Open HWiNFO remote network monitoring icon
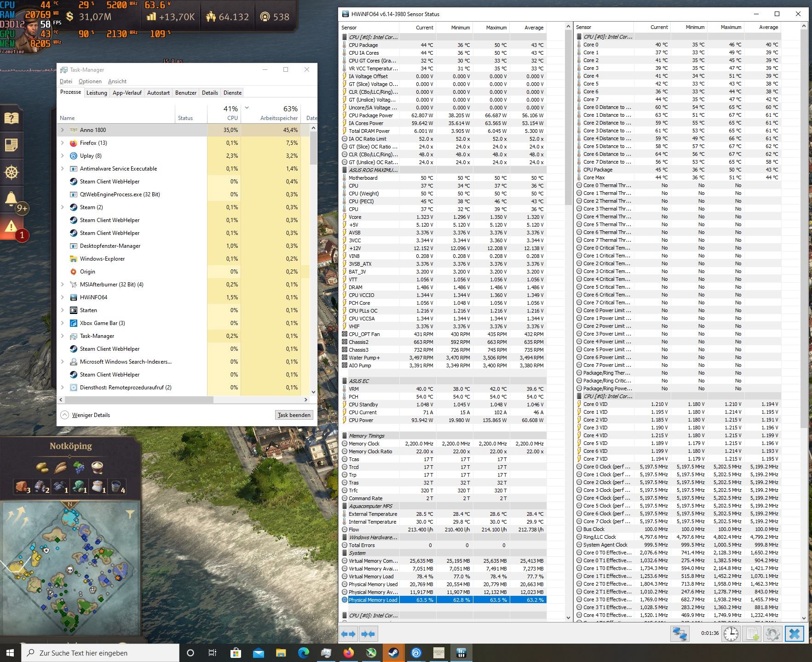The width and height of the screenshot is (812, 662). click(680, 634)
